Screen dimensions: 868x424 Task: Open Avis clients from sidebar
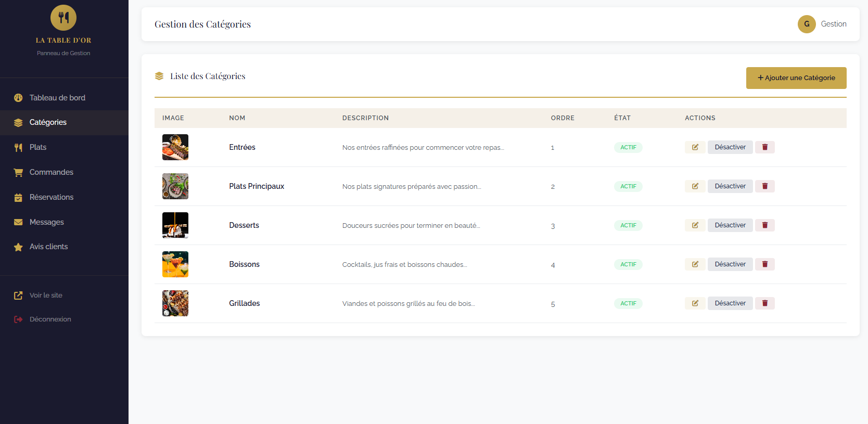coord(48,247)
